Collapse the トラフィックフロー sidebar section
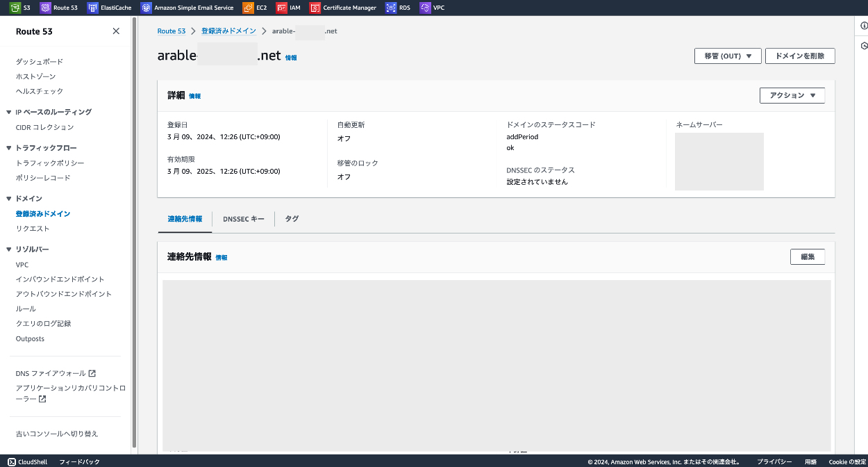 point(8,148)
